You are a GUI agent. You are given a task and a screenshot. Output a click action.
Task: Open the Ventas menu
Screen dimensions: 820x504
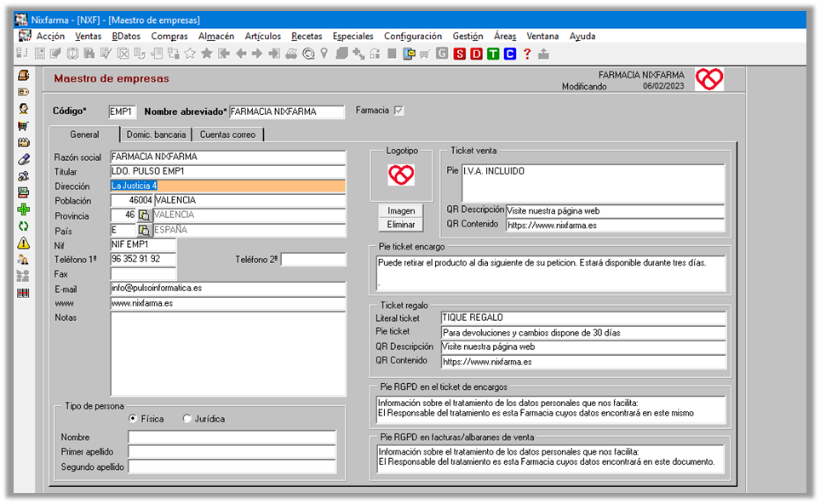point(88,36)
